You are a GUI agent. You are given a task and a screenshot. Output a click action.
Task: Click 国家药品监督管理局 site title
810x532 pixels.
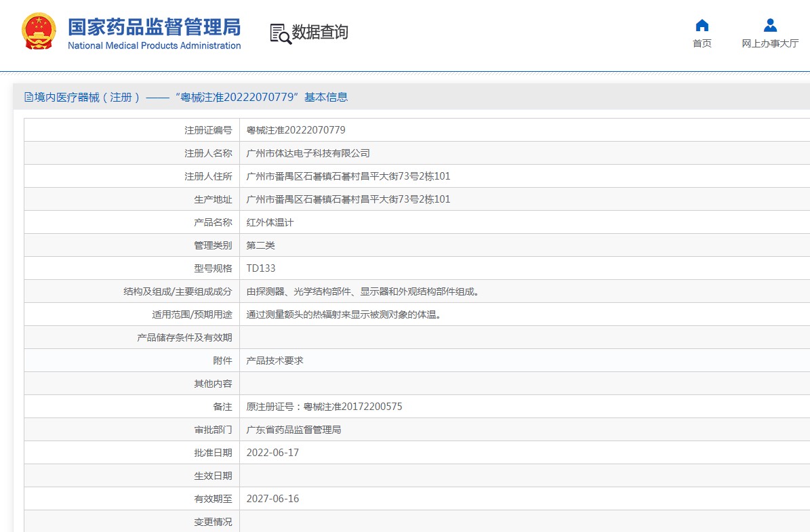point(155,27)
